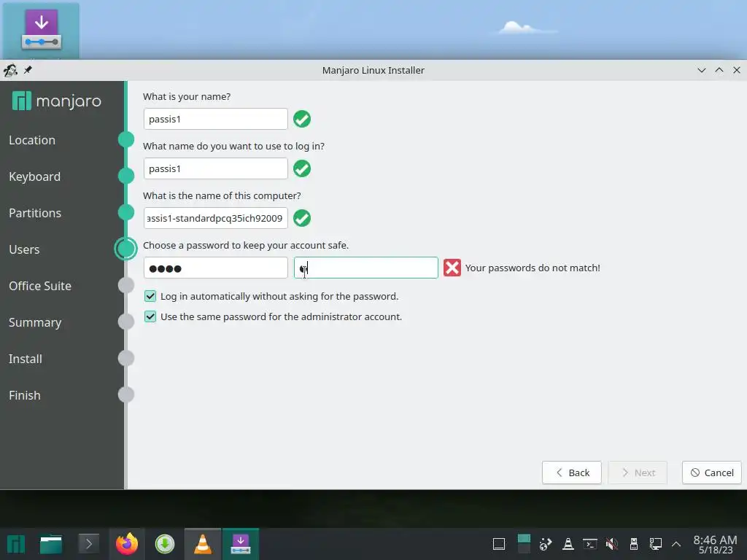
Task: Open network connections tray icon
Action: [x=656, y=544]
